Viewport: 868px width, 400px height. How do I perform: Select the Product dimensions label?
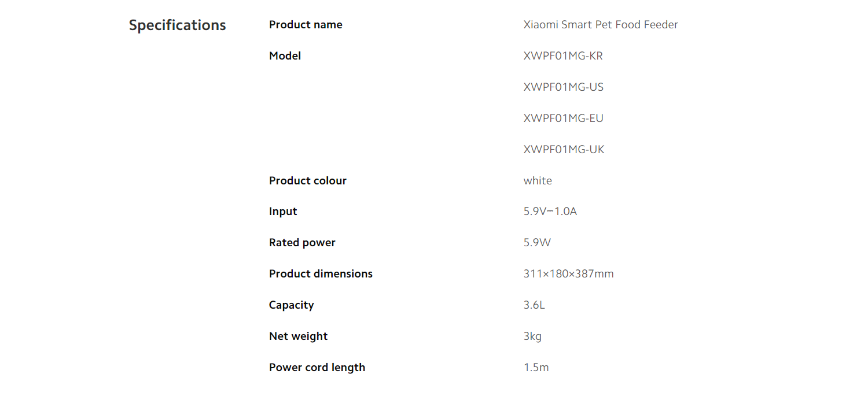tap(321, 274)
